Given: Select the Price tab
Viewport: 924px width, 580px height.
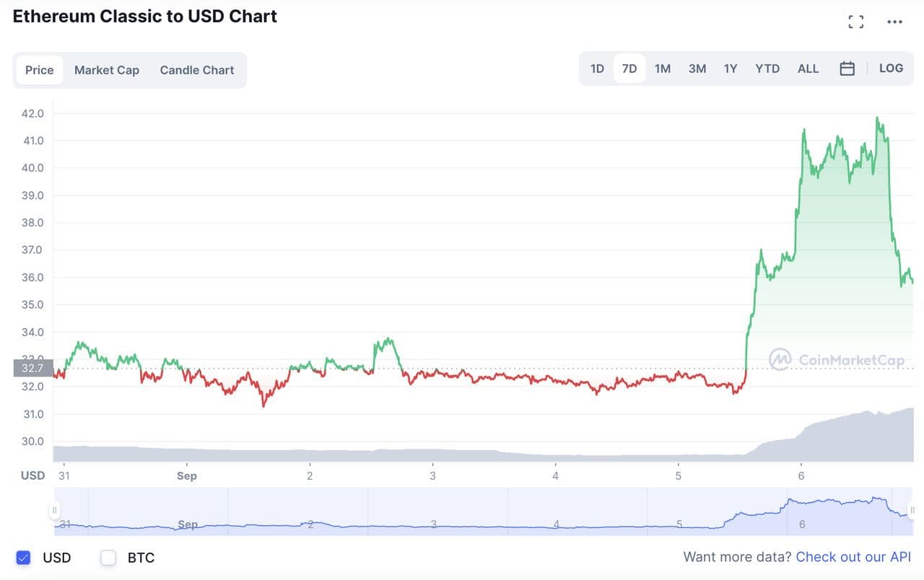Looking at the screenshot, I should click(40, 70).
